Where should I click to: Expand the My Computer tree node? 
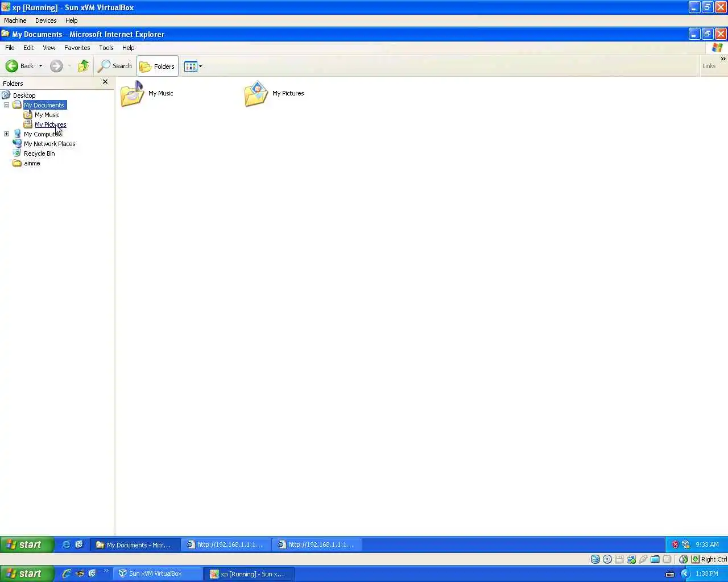click(6, 134)
